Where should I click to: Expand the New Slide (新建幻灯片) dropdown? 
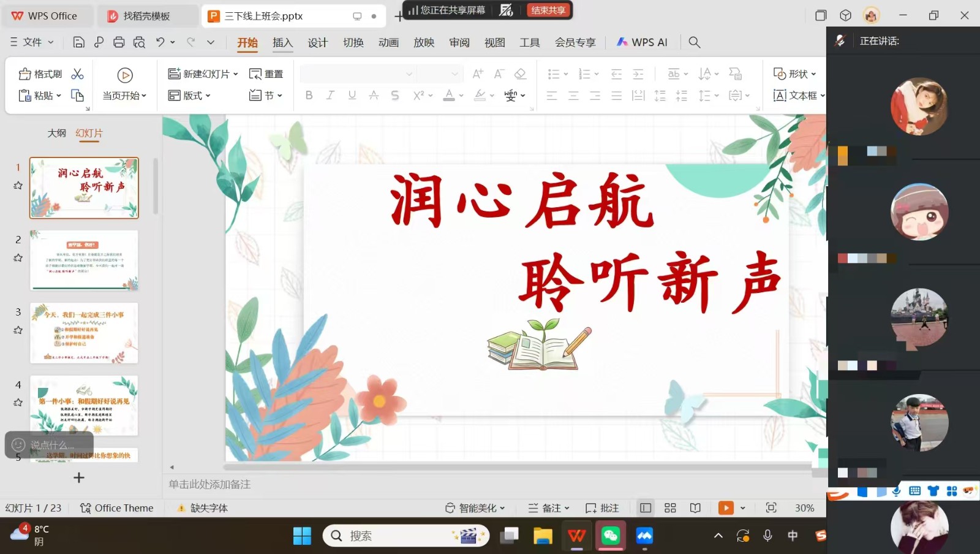pyautogui.click(x=236, y=74)
